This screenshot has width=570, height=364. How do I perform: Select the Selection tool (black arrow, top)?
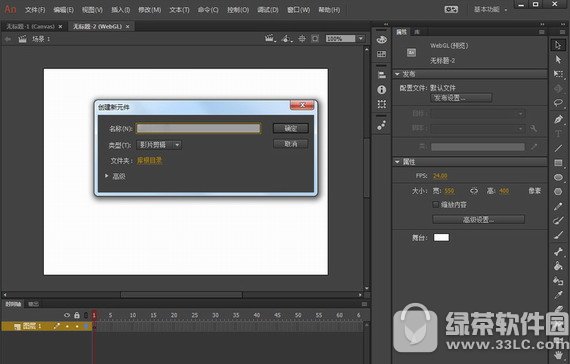click(558, 45)
